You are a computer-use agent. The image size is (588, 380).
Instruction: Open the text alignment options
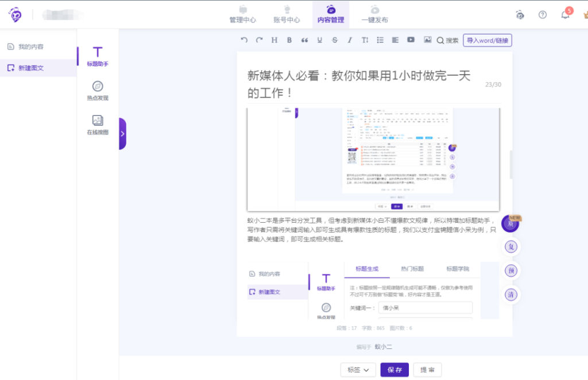pyautogui.click(x=395, y=40)
